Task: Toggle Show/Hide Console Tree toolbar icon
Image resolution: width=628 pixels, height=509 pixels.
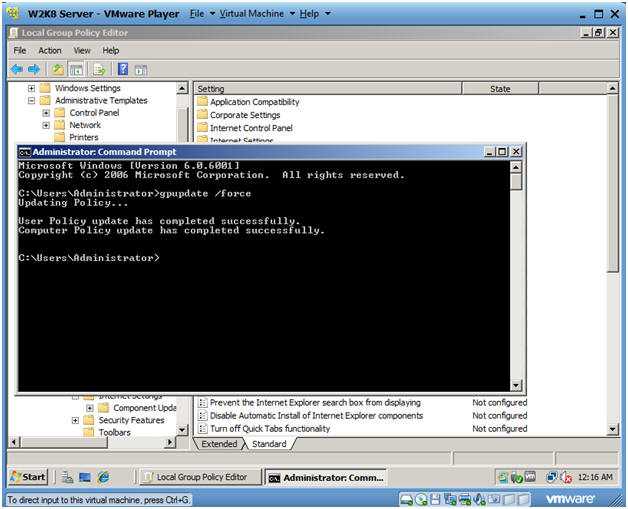Action: click(76, 70)
